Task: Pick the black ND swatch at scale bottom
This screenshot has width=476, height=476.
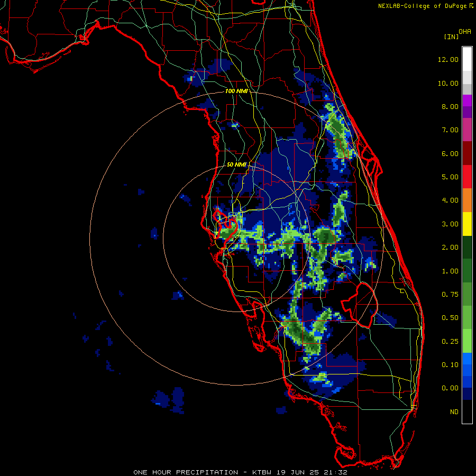Action: [467, 411]
